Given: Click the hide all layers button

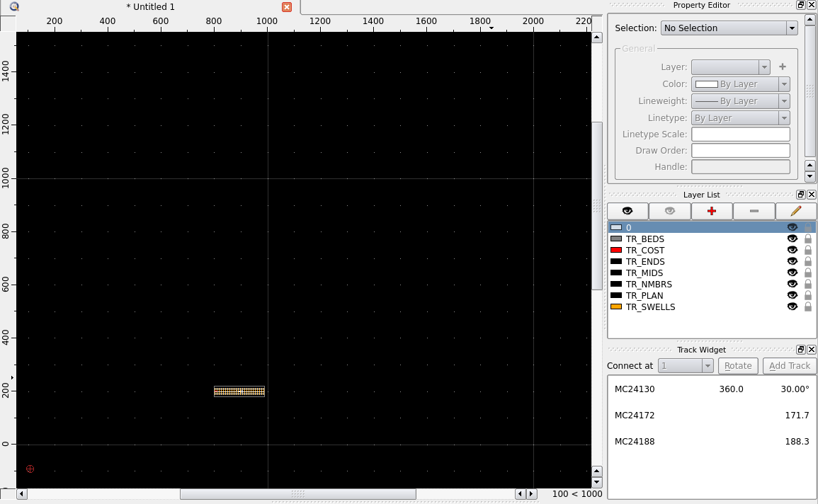Looking at the screenshot, I should (669, 211).
